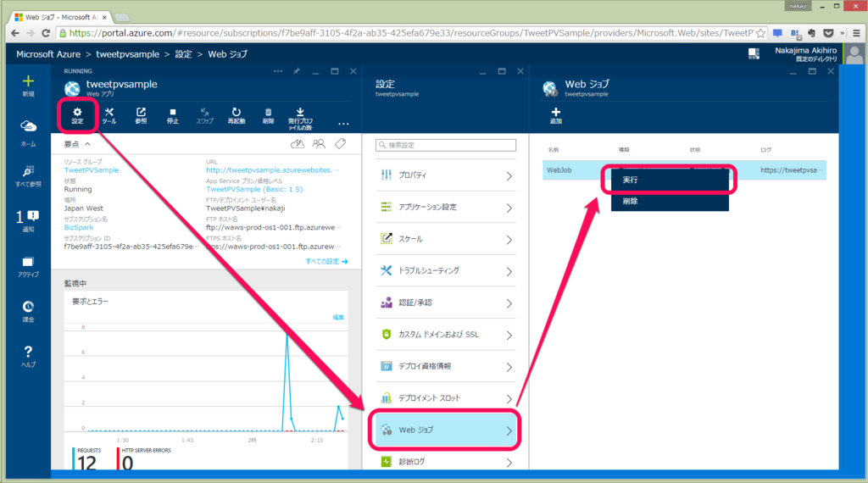Click the 削除 trash icon

[268, 115]
